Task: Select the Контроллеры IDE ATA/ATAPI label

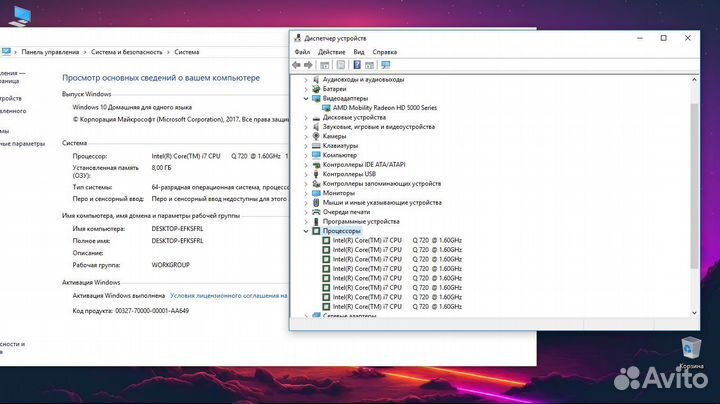Action: [x=364, y=165]
